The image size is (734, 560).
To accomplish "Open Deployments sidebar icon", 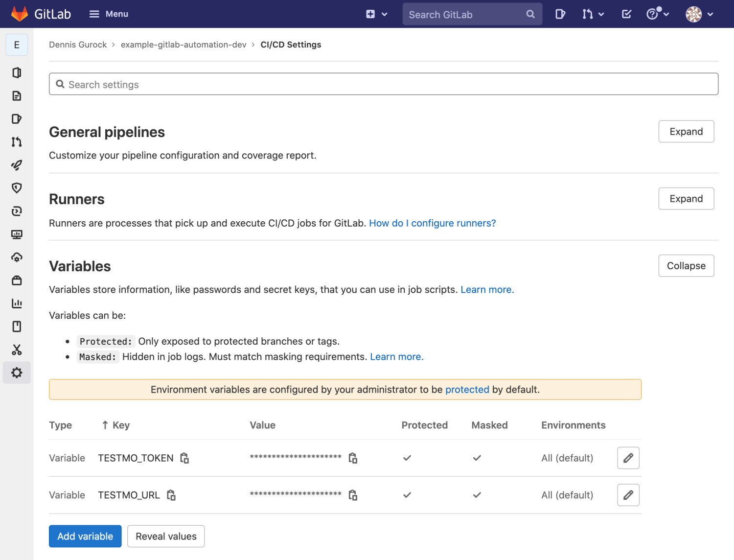I will 17,211.
